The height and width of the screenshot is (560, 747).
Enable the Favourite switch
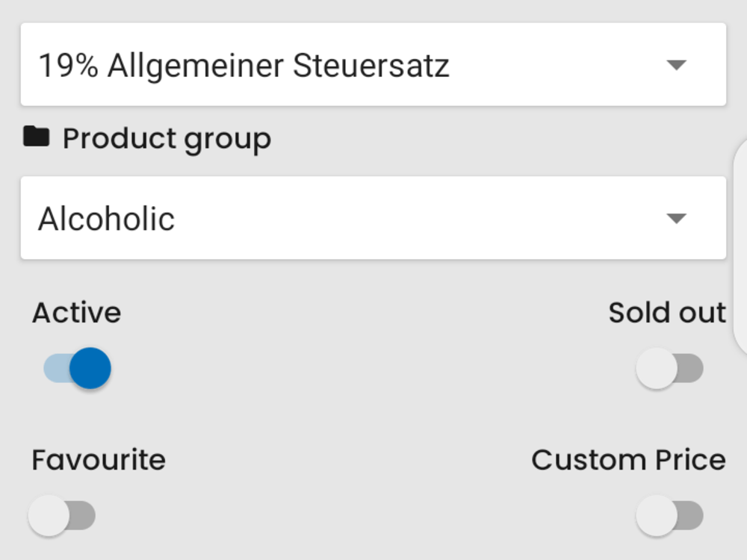point(62,515)
